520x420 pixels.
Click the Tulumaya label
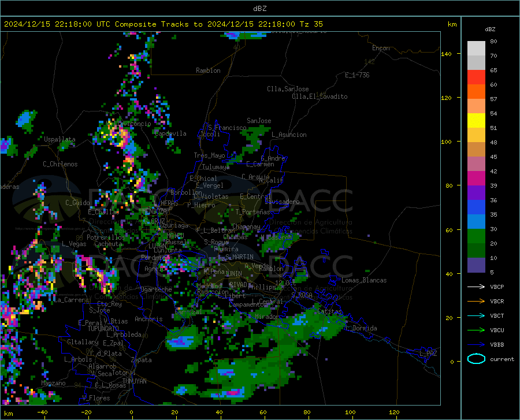216,167
